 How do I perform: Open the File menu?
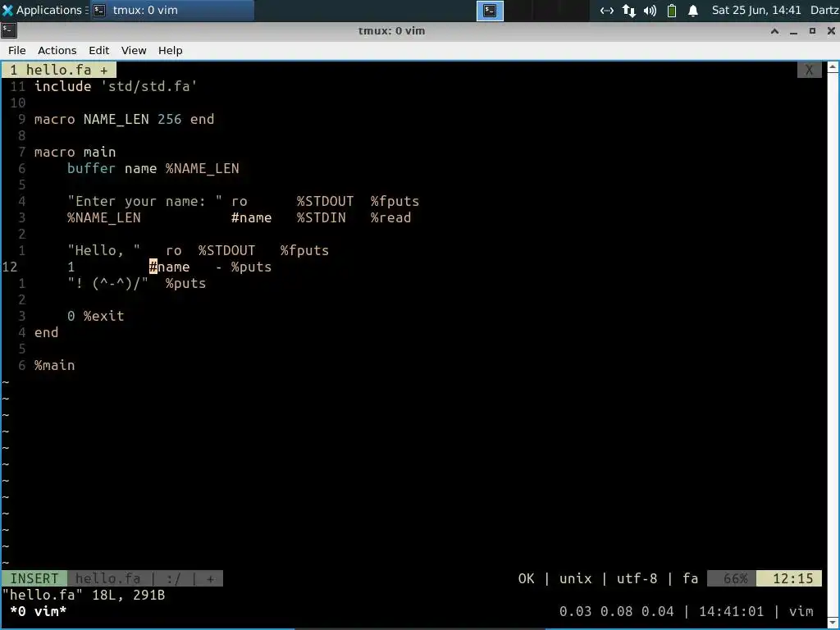[16, 50]
